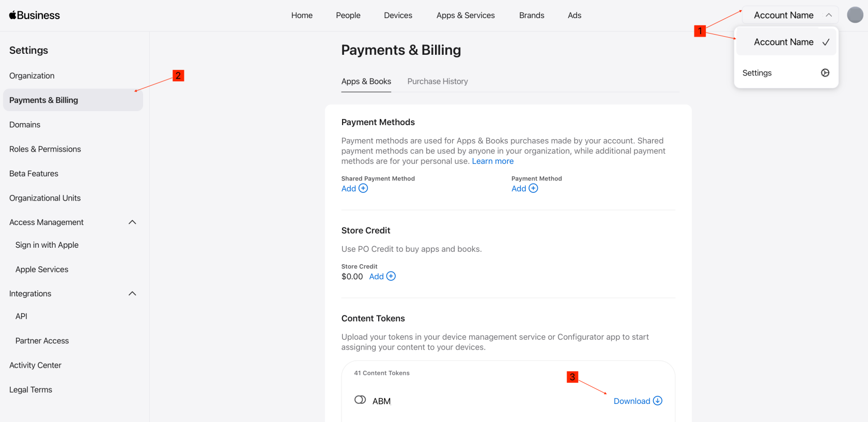Image resolution: width=868 pixels, height=422 pixels.
Task: Select Roles & Permissions in sidebar
Action: tap(45, 149)
